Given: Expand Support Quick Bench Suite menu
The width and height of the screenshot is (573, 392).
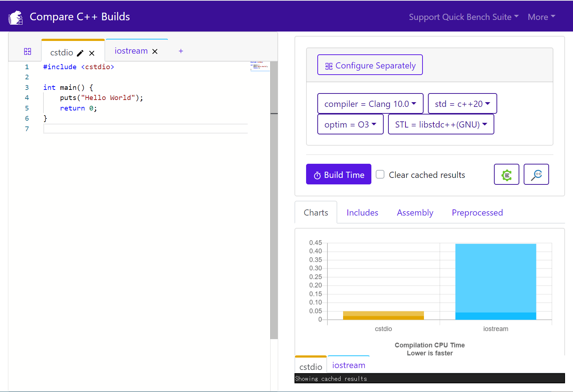Looking at the screenshot, I should [x=464, y=17].
